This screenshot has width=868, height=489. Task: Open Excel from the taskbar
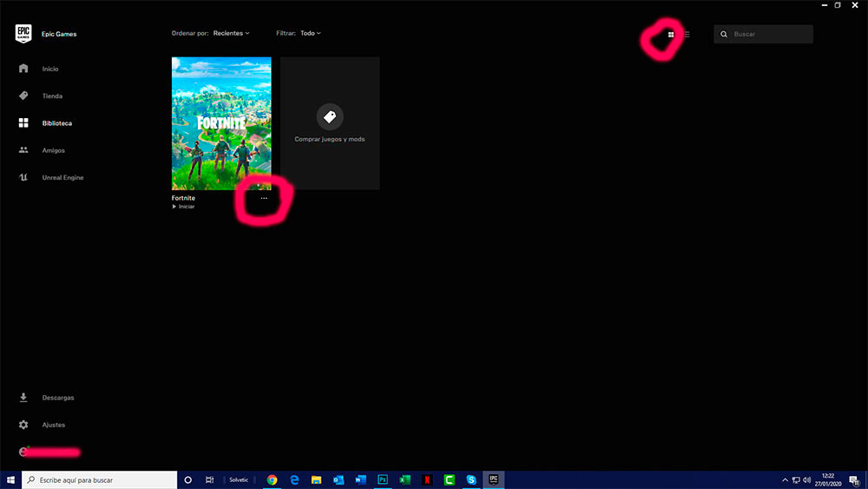tap(404, 479)
